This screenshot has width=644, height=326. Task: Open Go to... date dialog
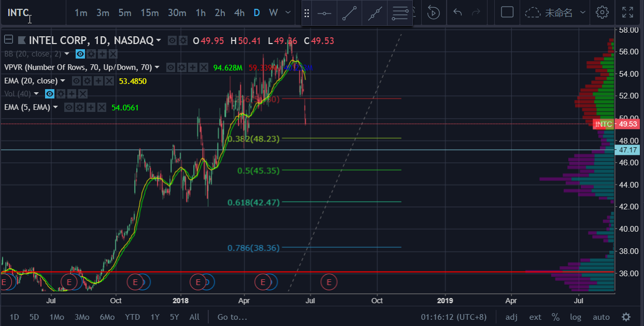coord(232,317)
